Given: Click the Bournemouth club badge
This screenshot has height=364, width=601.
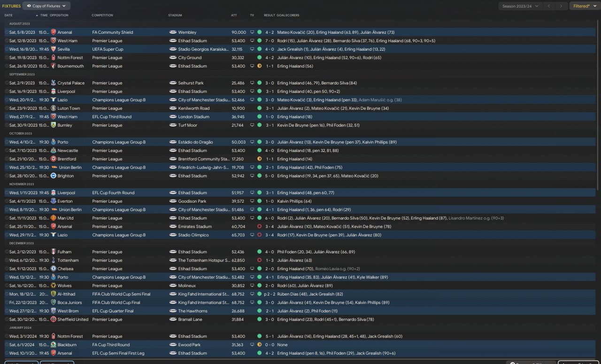Looking at the screenshot, I should [x=54, y=66].
